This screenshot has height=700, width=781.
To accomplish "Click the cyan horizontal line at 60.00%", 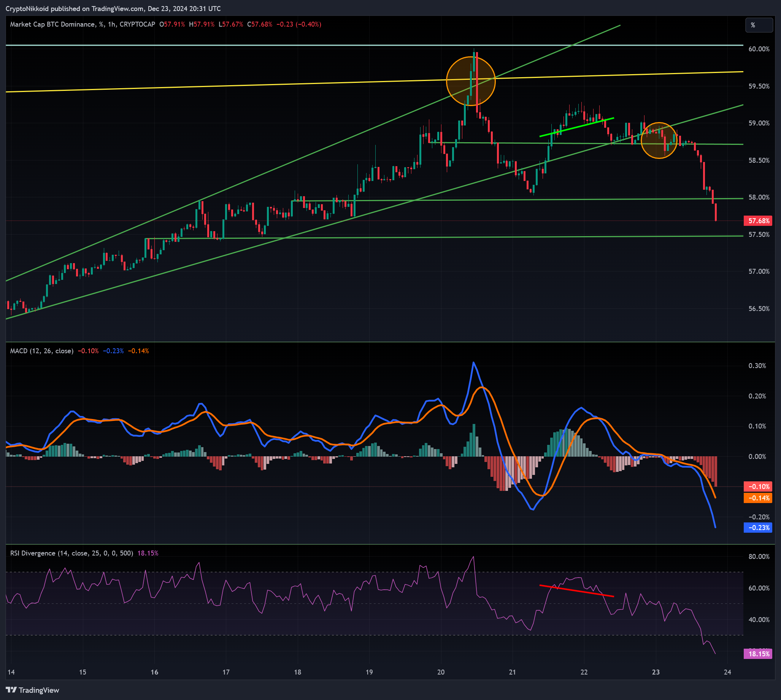I will (375, 45).
